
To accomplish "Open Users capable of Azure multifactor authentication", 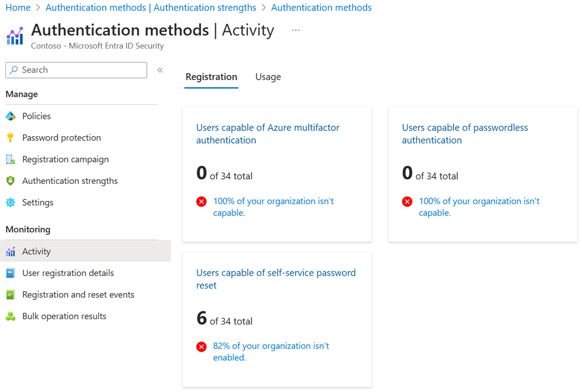I will click(x=267, y=133).
